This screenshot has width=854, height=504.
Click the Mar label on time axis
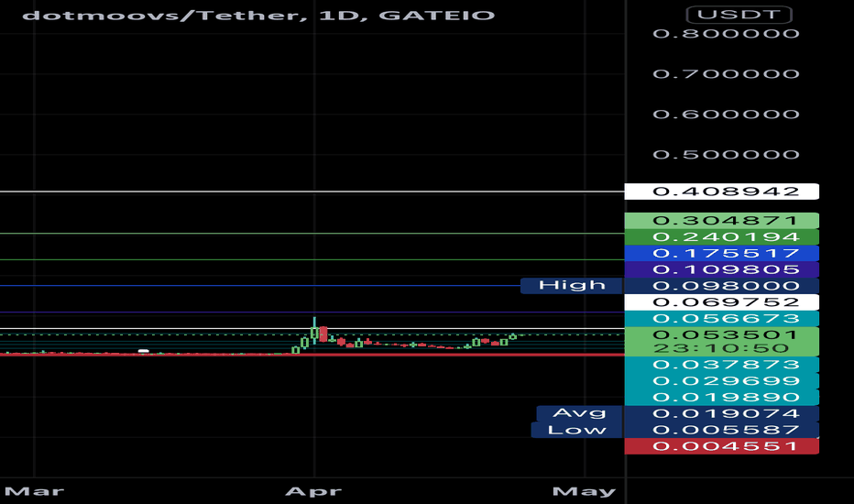pyautogui.click(x=34, y=491)
